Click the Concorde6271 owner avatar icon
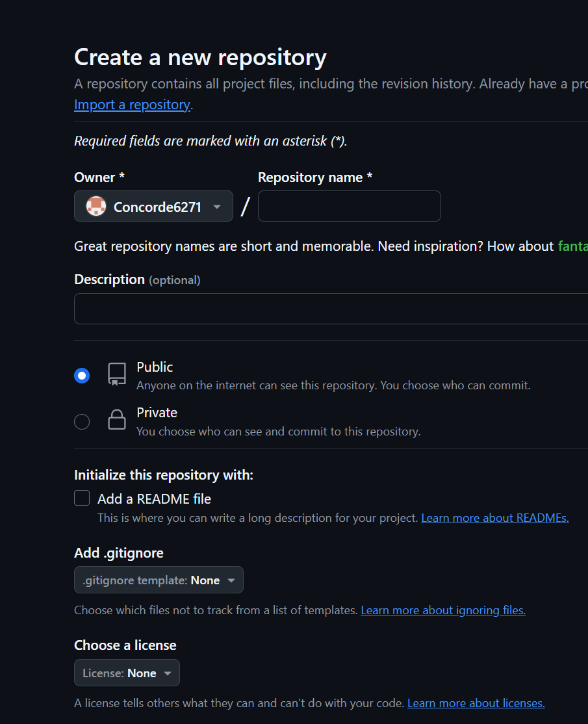The height and width of the screenshot is (724, 588). click(x=96, y=207)
